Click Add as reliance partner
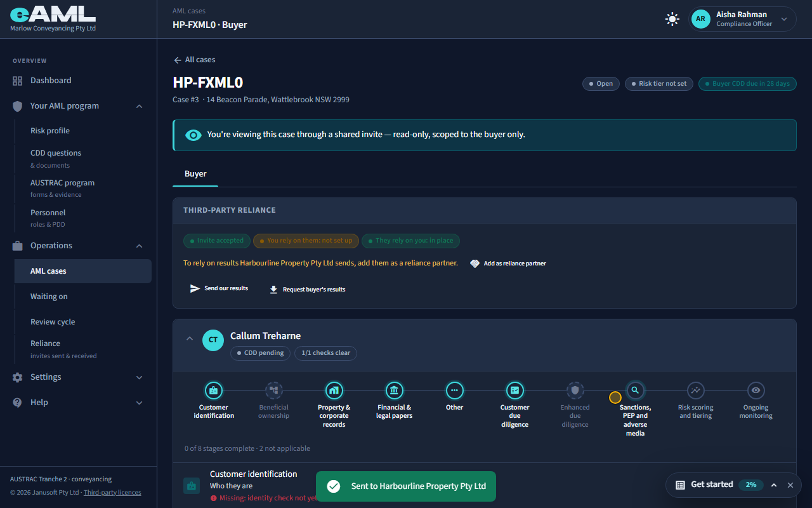Screen dimensions: 812x508 coord(508,264)
